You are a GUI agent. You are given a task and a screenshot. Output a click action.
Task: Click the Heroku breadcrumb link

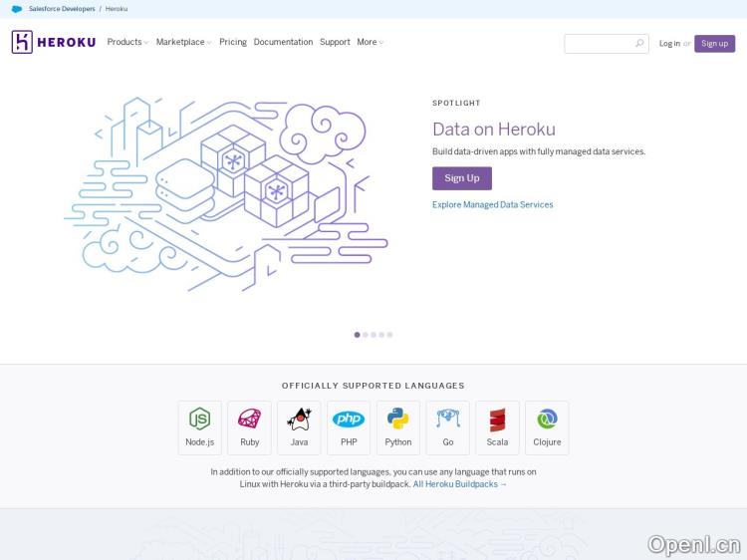pos(117,9)
